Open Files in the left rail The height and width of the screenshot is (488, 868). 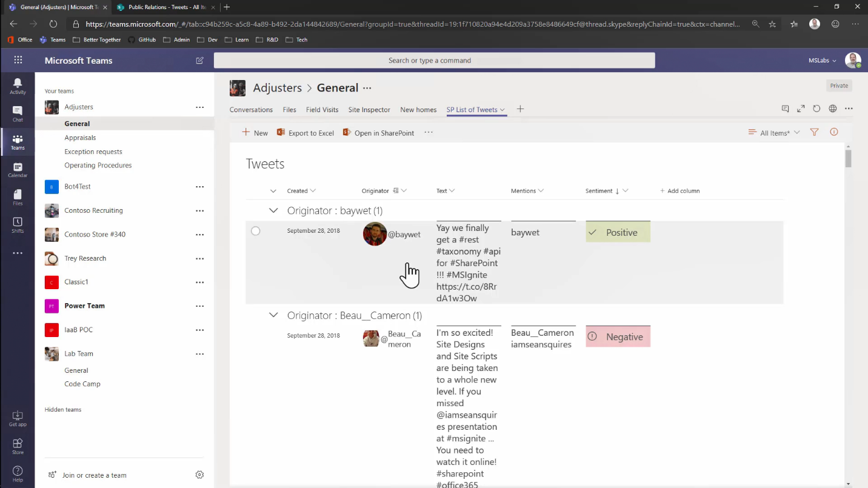click(18, 198)
